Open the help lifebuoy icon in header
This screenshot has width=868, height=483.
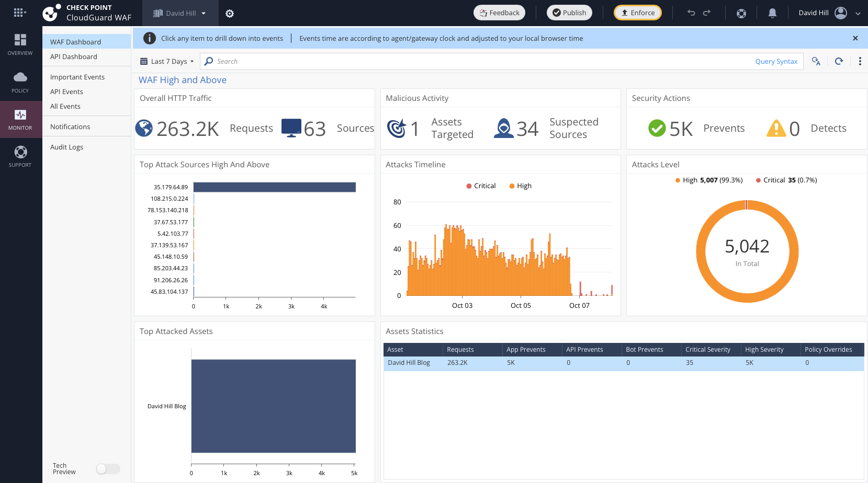click(x=741, y=14)
